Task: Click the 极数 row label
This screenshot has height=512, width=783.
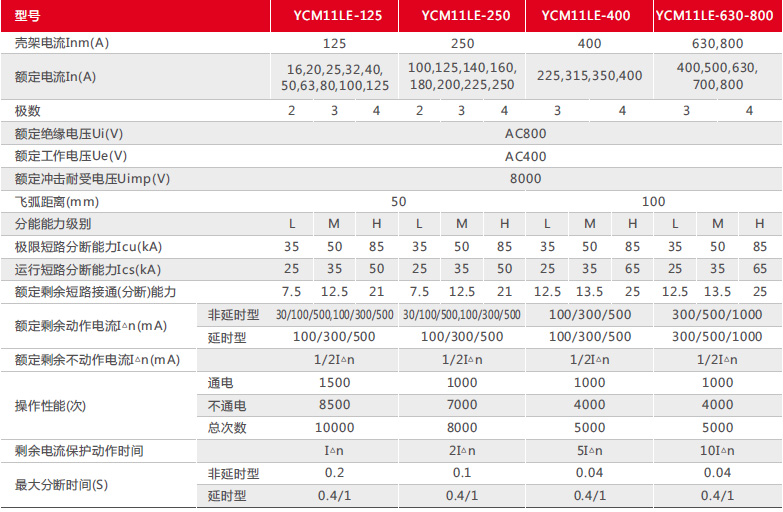Action: point(27,111)
